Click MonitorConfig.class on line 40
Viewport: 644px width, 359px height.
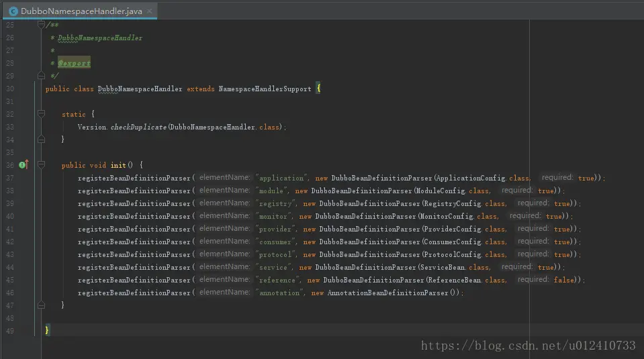458,216
